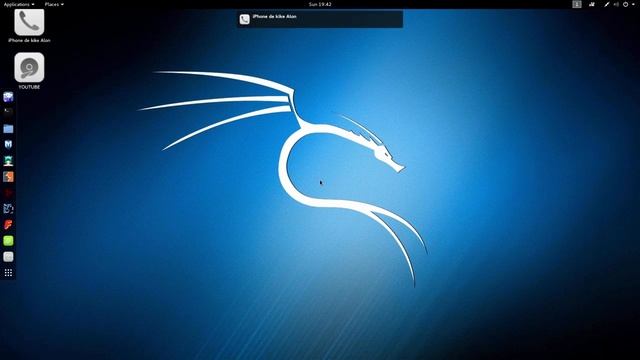Open the Applications menu
The image size is (640, 360).
(x=19, y=4)
